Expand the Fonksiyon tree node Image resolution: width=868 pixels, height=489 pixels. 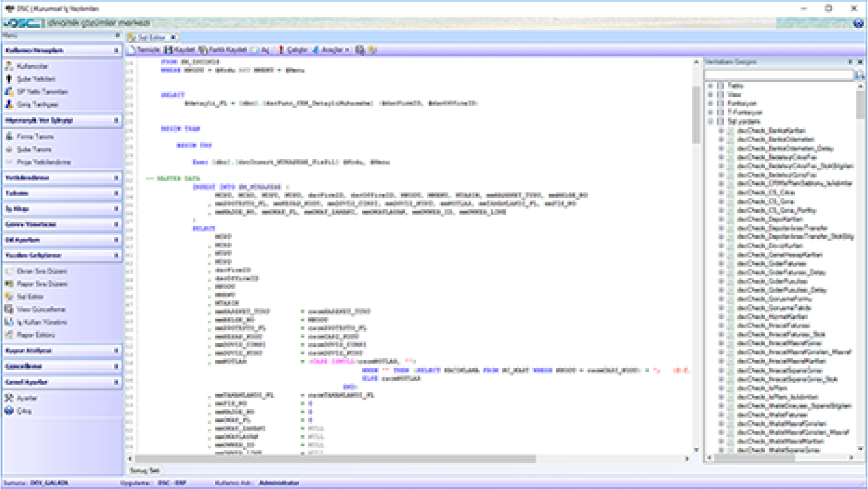click(x=710, y=104)
